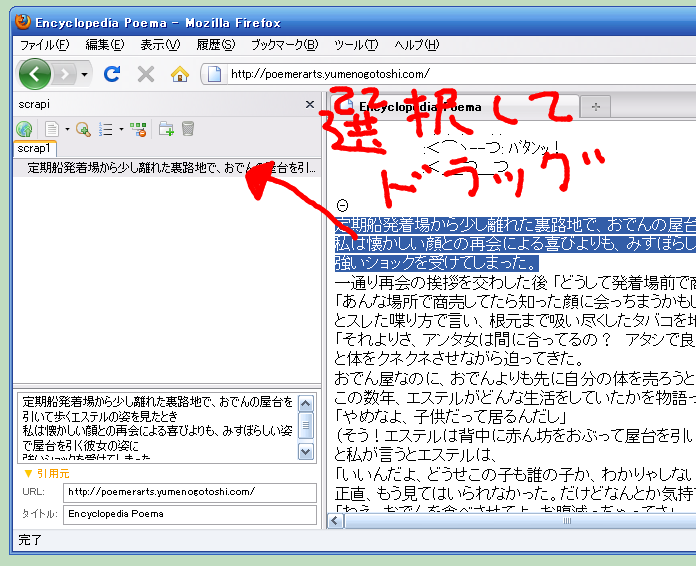
Task: Open the ファイル(F) menu
Action: tap(45, 45)
